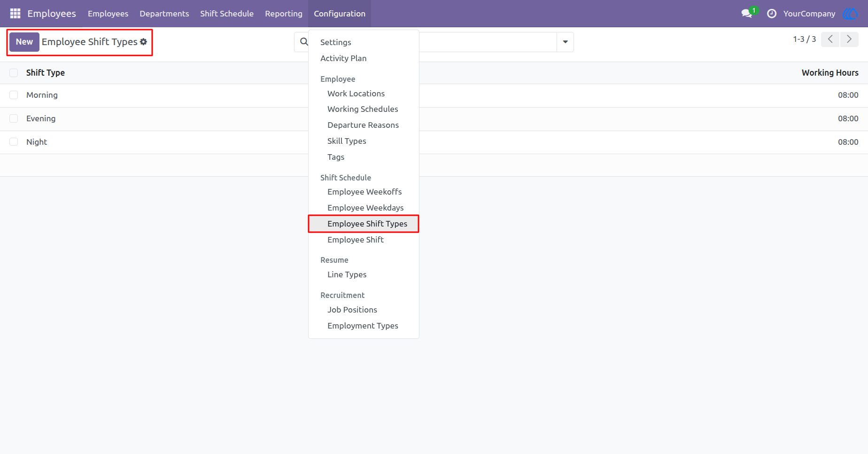The width and height of the screenshot is (868, 454).
Task: Open Employee Weekoffs menu entry
Action: [x=364, y=192]
